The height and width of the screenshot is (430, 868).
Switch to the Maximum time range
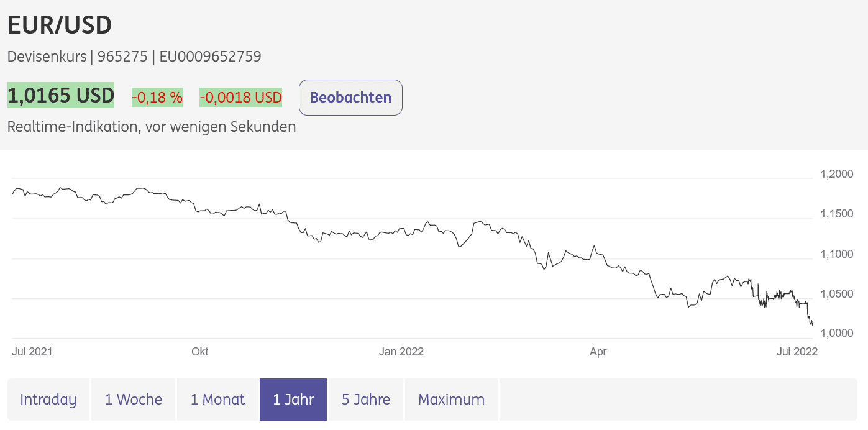tap(451, 400)
